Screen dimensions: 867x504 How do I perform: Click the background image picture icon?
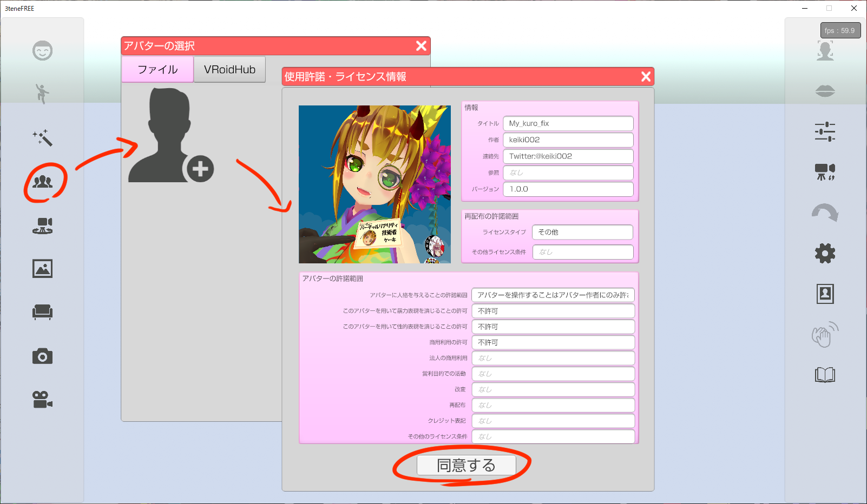click(42, 269)
